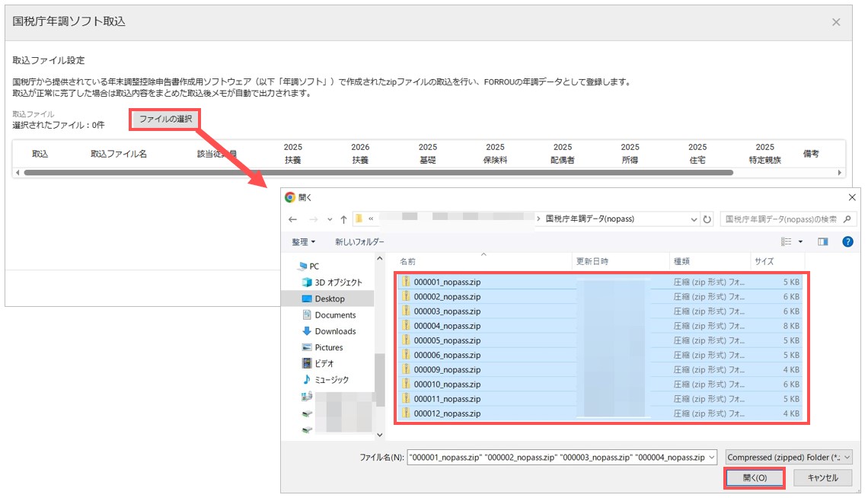Image resolution: width=868 pixels, height=498 pixels.
Task: Open the recent locations dropdown arrow
Action: tap(330, 219)
